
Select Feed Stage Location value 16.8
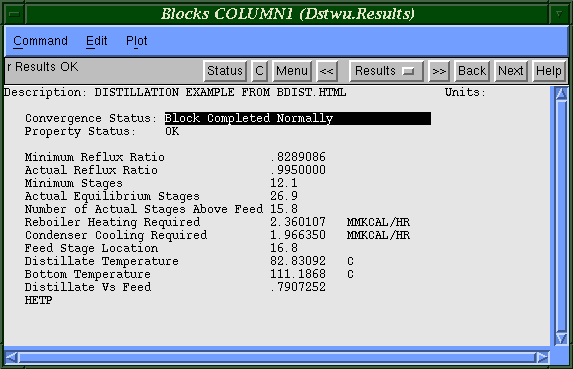tap(284, 248)
